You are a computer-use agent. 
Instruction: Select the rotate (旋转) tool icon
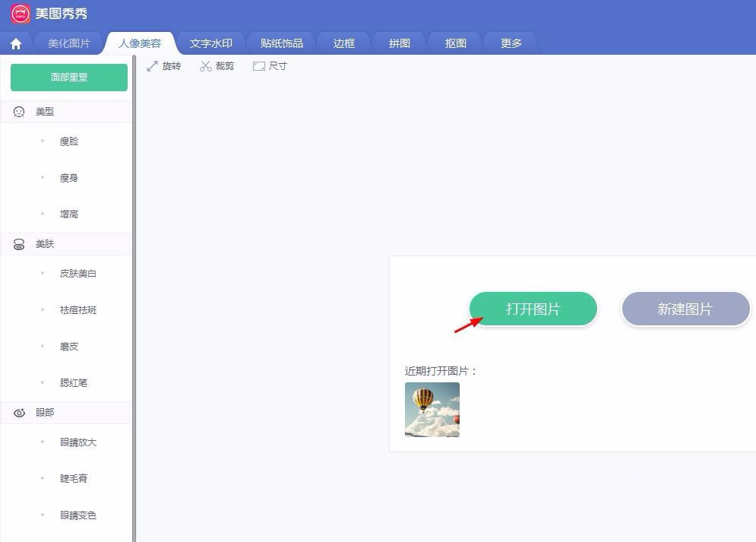[153, 66]
